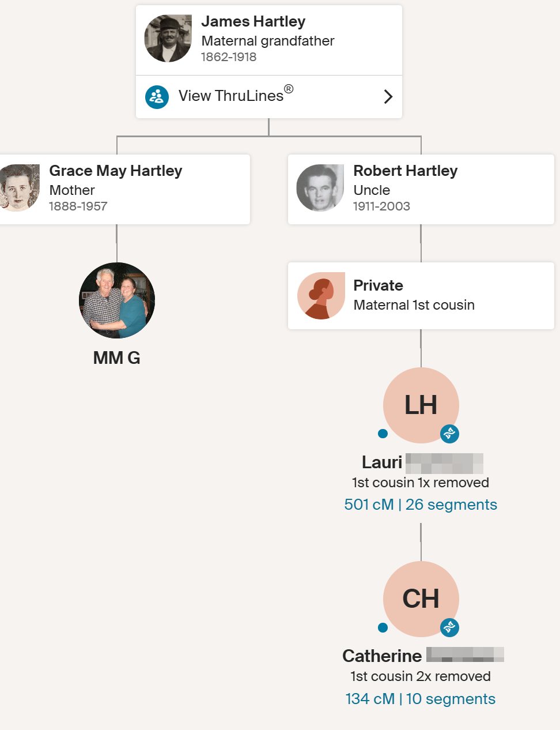Click James Hartley's portrait photo
The width and height of the screenshot is (560, 730).
pyautogui.click(x=168, y=39)
